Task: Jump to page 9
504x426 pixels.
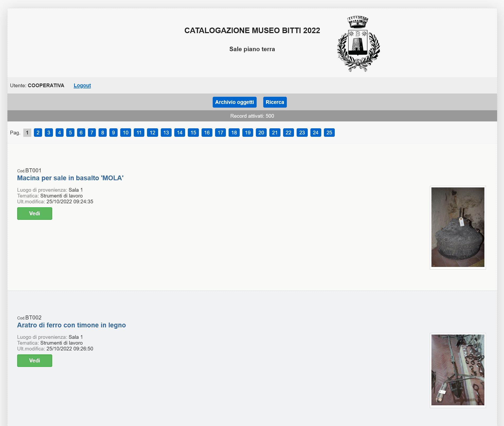Action: click(x=113, y=133)
